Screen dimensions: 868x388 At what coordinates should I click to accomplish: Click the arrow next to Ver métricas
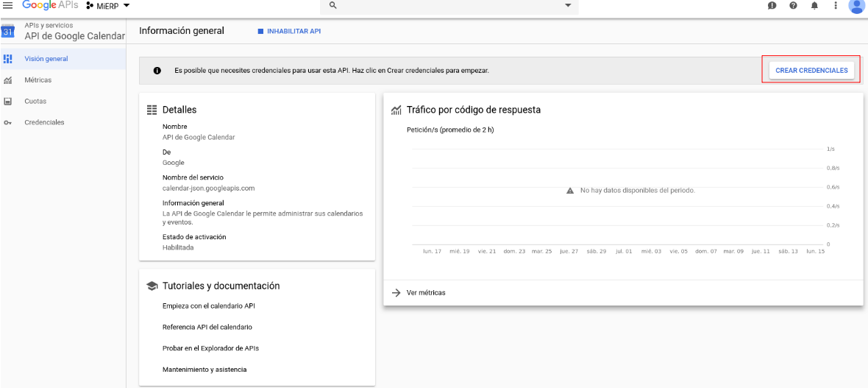[x=396, y=293]
